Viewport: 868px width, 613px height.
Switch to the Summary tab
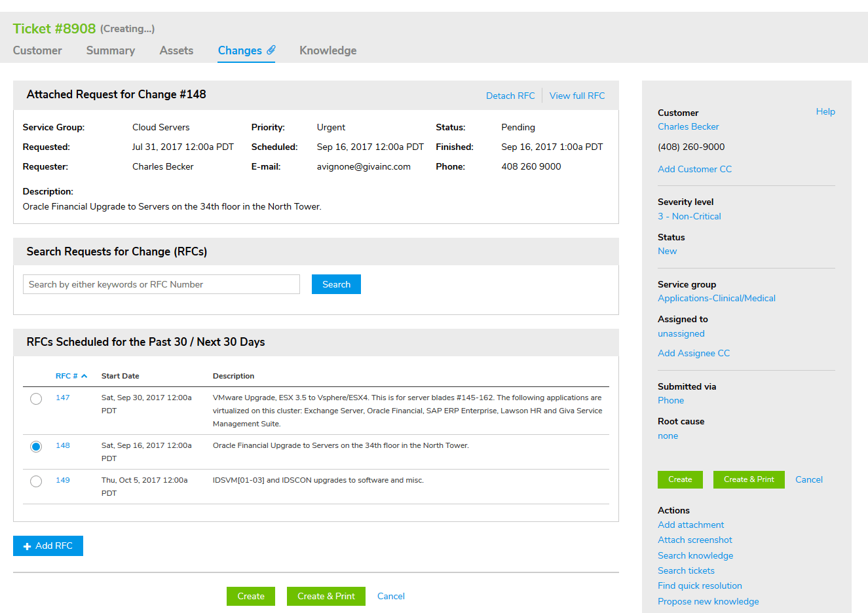(111, 50)
